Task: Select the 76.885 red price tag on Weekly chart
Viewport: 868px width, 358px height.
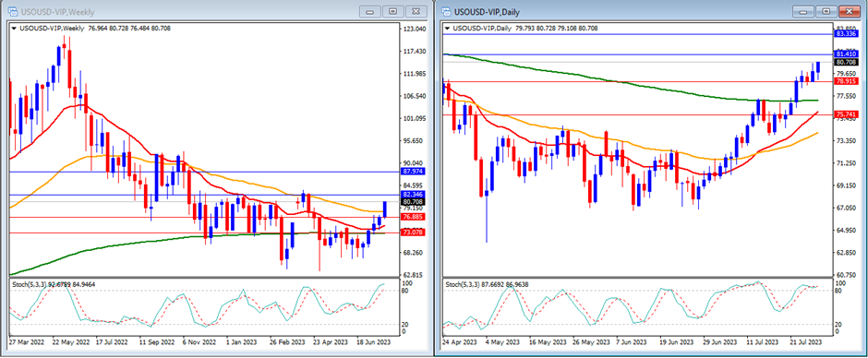Action: pyautogui.click(x=414, y=218)
